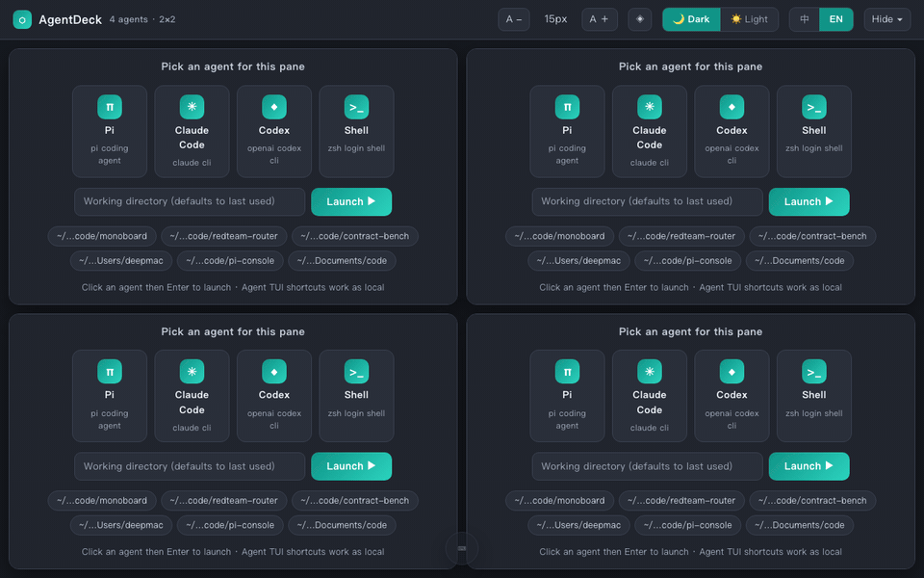Pick ~/...Documents/code chip in top-right pane
924x578 pixels.
point(800,261)
